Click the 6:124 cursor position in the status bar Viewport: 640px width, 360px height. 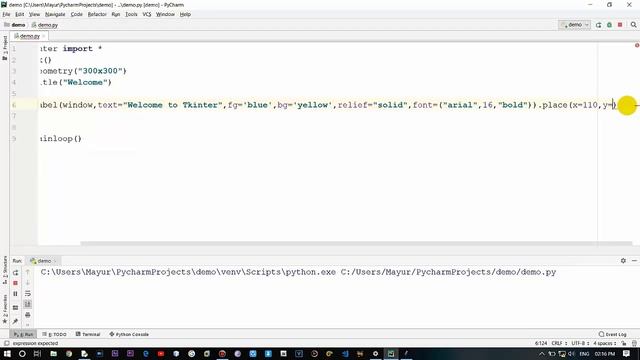pyautogui.click(x=541, y=343)
